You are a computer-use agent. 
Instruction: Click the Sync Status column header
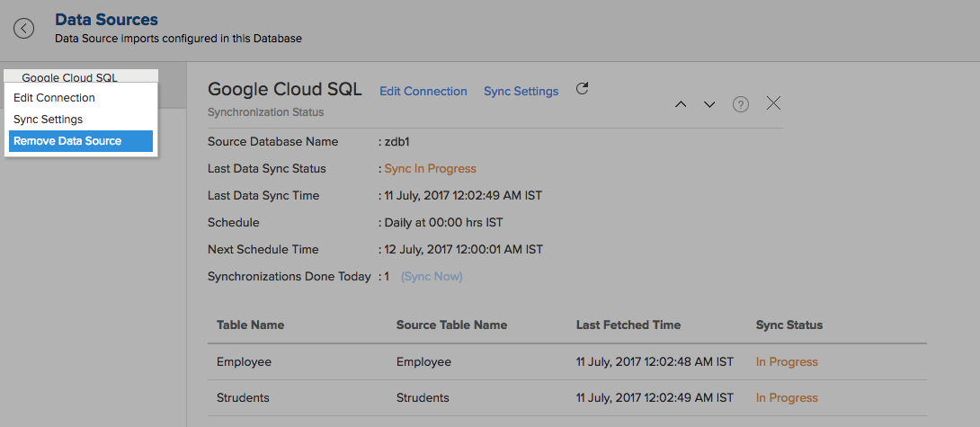(789, 325)
